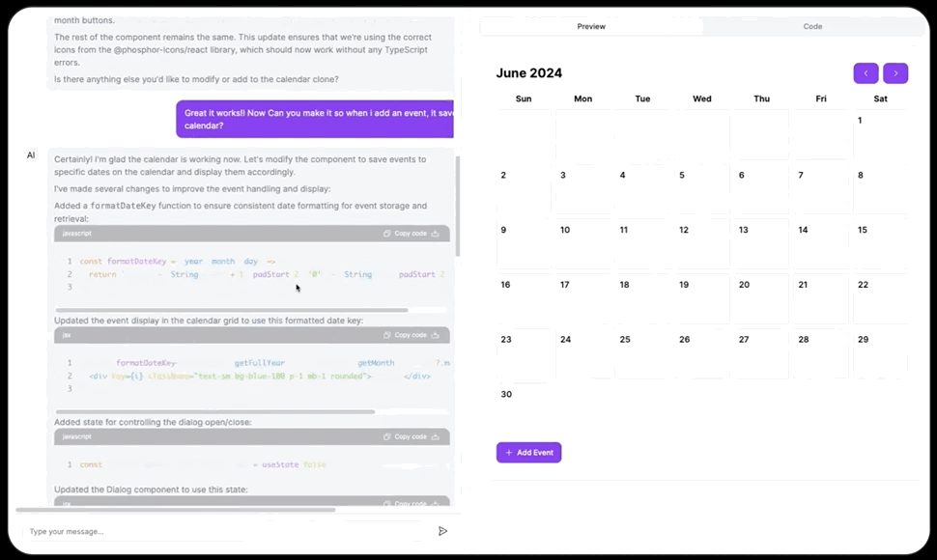Click horizontal scrollbar under formatDateKey code block
Image resolution: width=937 pixels, height=560 pixels.
232,310
